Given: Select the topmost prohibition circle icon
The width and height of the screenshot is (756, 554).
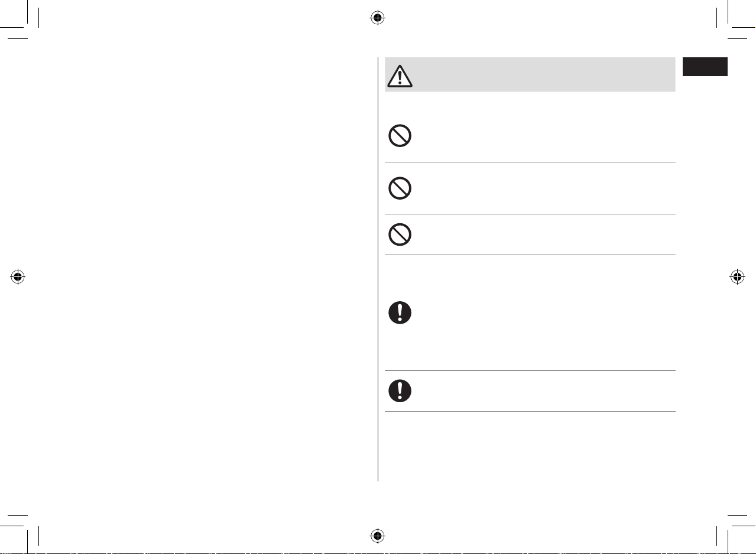Looking at the screenshot, I should coord(400,137).
